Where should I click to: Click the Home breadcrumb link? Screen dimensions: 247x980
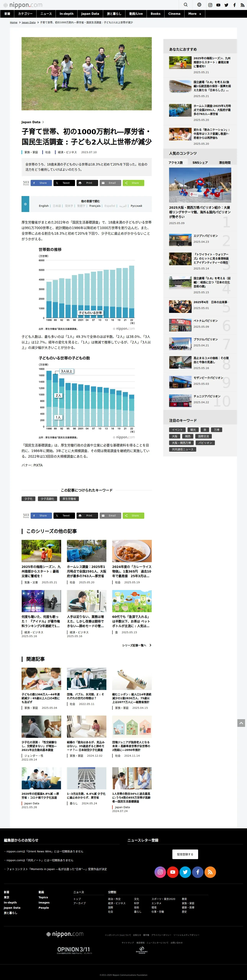[x=14, y=22]
